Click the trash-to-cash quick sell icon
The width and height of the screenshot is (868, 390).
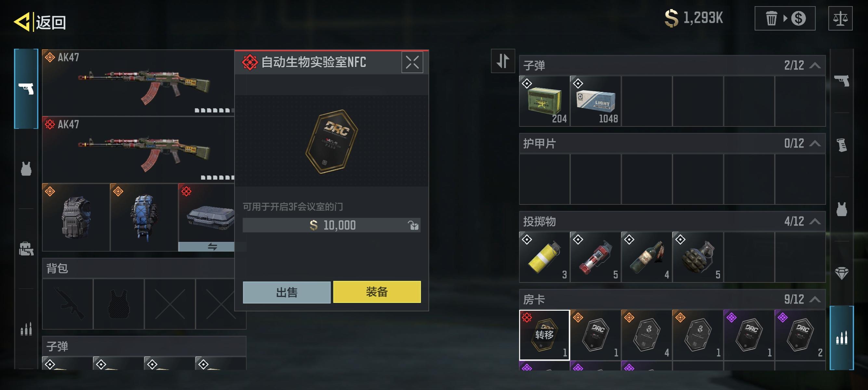pos(785,19)
